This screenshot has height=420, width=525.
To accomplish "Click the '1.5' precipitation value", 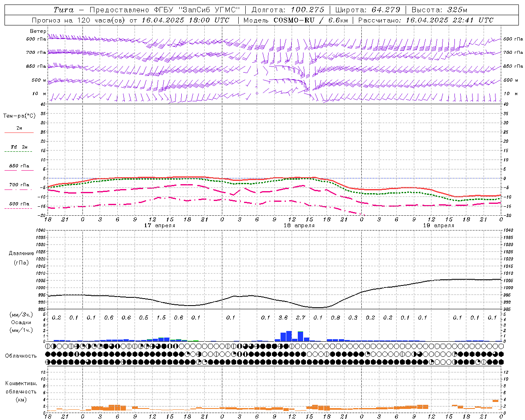I will click(161, 317).
